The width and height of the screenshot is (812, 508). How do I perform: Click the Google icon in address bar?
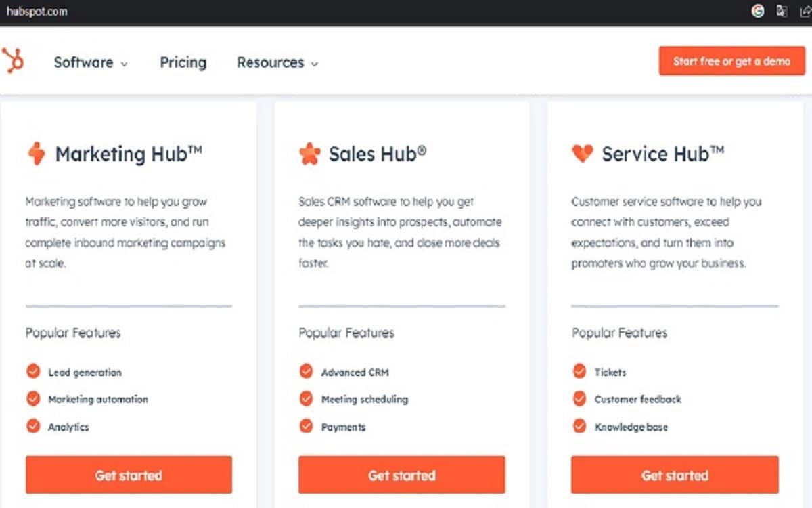758,12
